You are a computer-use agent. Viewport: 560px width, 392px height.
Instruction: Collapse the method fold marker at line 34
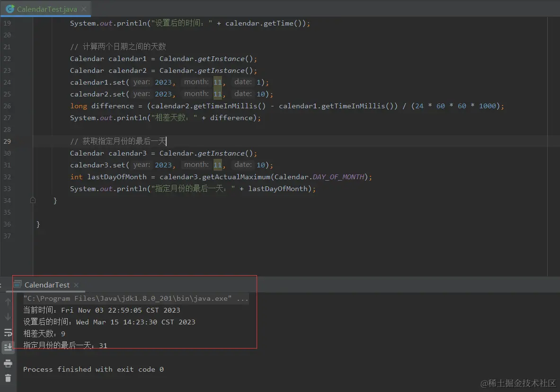point(33,200)
